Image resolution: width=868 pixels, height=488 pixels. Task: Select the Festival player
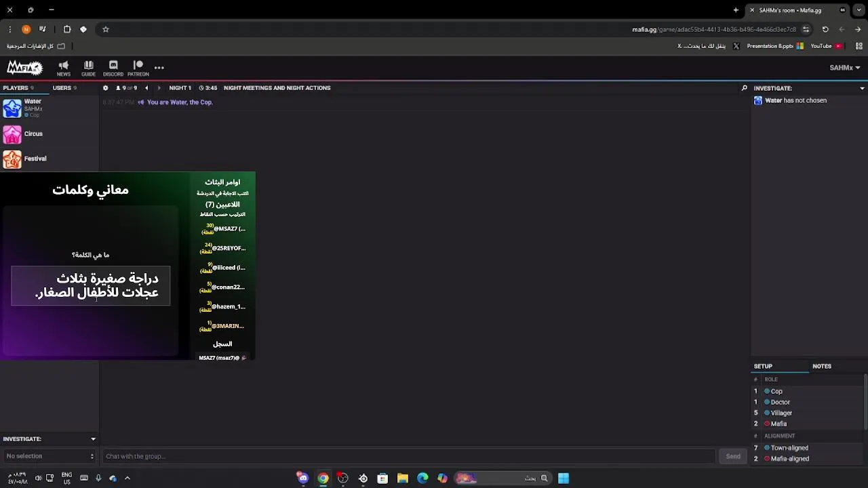50,159
